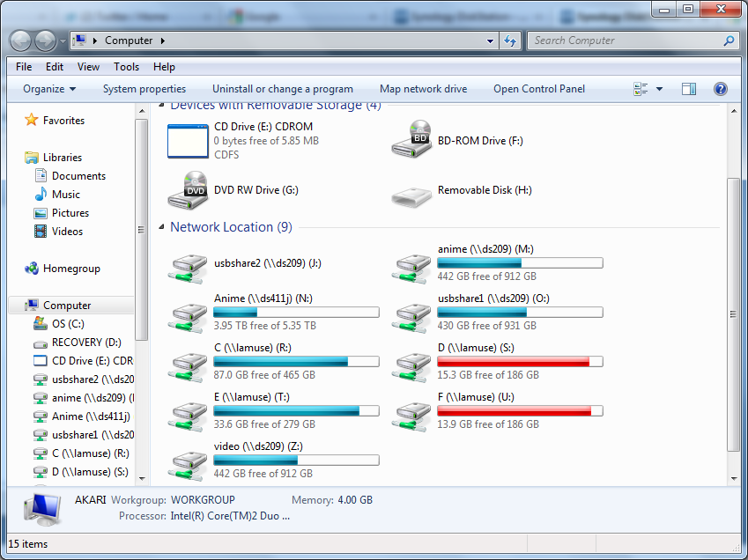Image resolution: width=748 pixels, height=560 pixels.
Task: Select the usbshare1 (O:) network drive icon
Action: (x=411, y=317)
